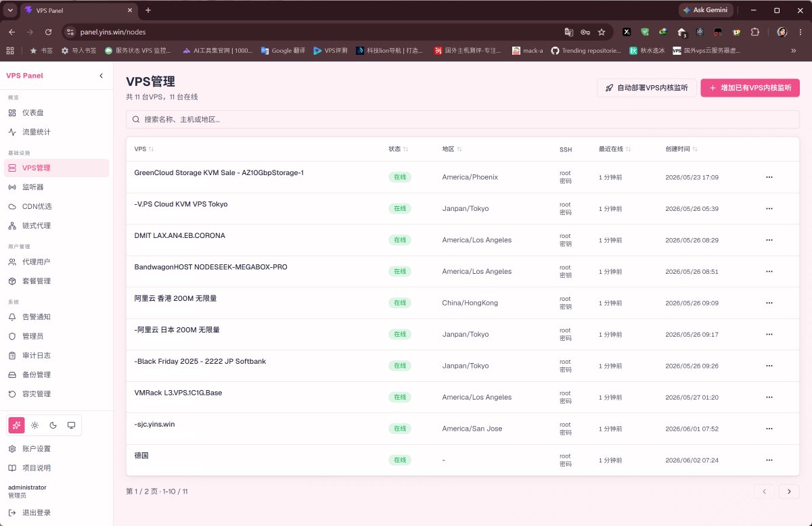Click previous page arrow
The height and width of the screenshot is (526, 812).
pos(764,492)
